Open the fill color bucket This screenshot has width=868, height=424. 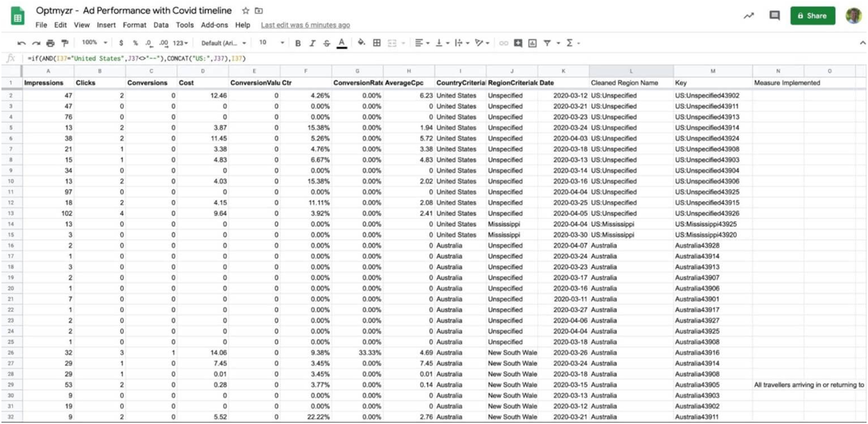tap(361, 43)
